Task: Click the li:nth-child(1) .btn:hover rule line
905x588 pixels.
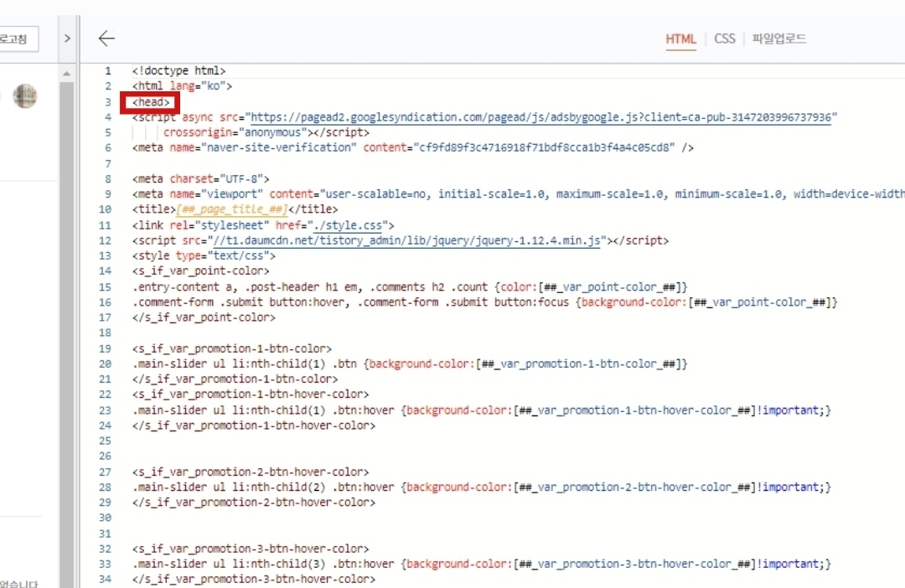Action: (481, 410)
